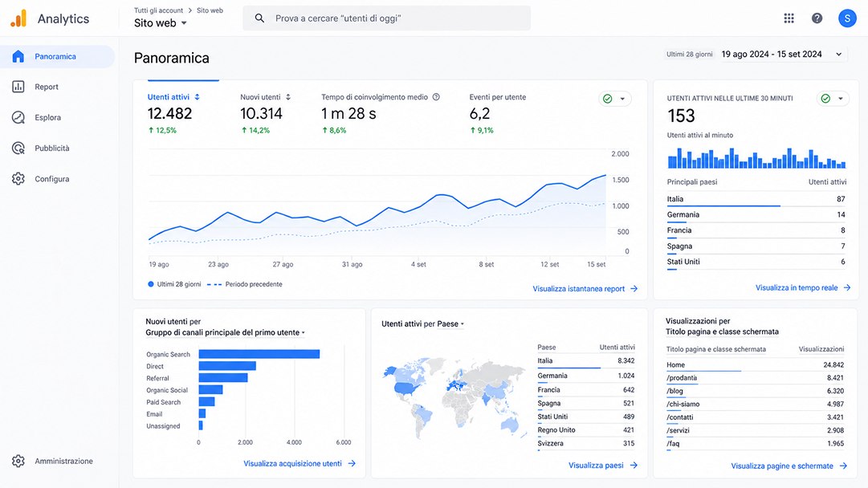Click Tutti gli account breadcrumb
Screen dimensions: 868x488
[158, 10]
